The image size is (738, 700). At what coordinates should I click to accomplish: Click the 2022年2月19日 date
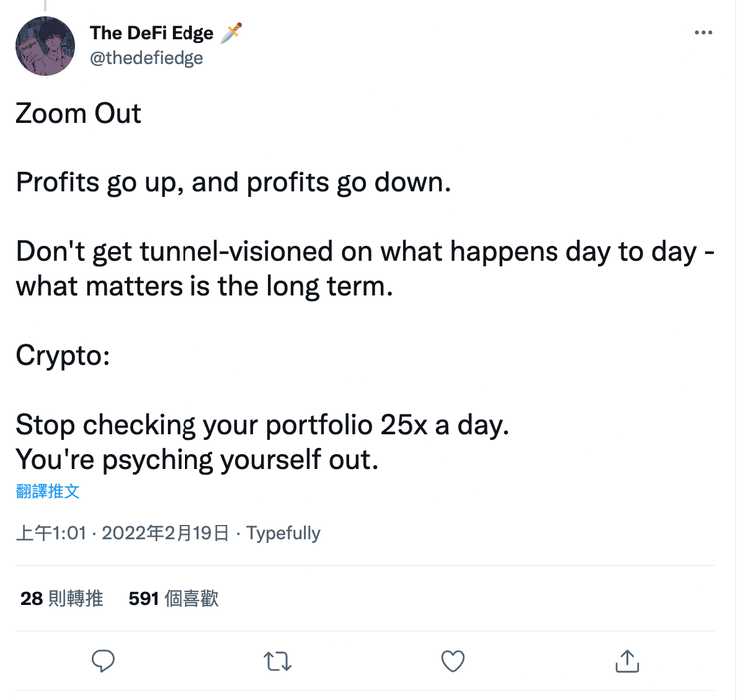coord(165,533)
